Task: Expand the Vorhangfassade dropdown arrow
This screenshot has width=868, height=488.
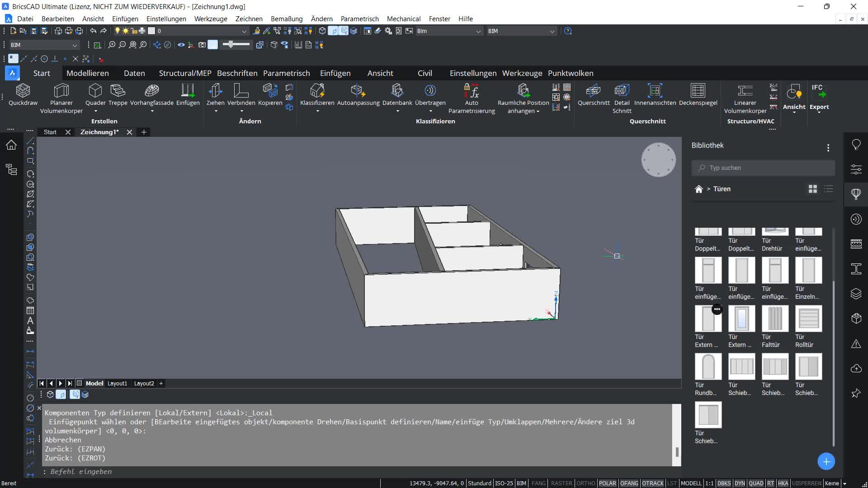Action: point(152,111)
